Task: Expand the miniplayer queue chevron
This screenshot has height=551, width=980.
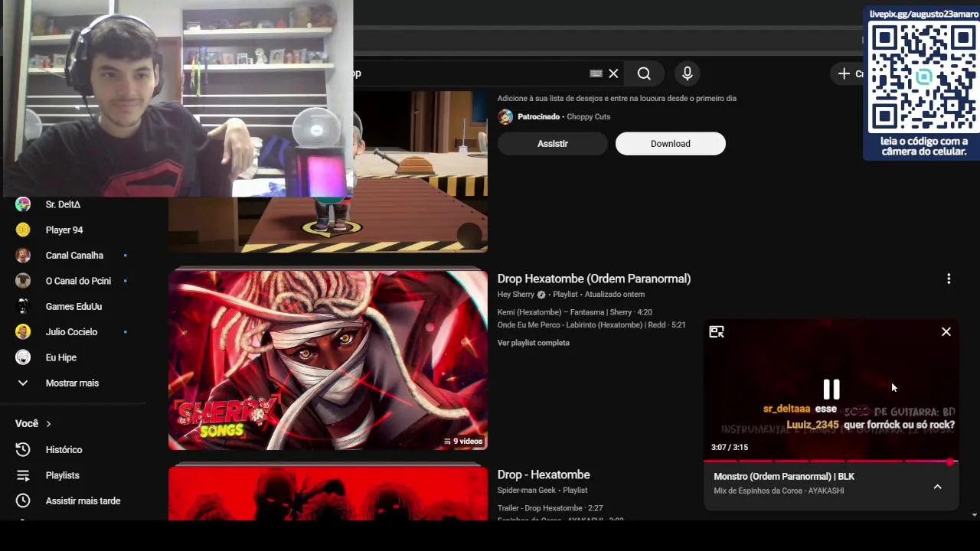Action: click(937, 487)
